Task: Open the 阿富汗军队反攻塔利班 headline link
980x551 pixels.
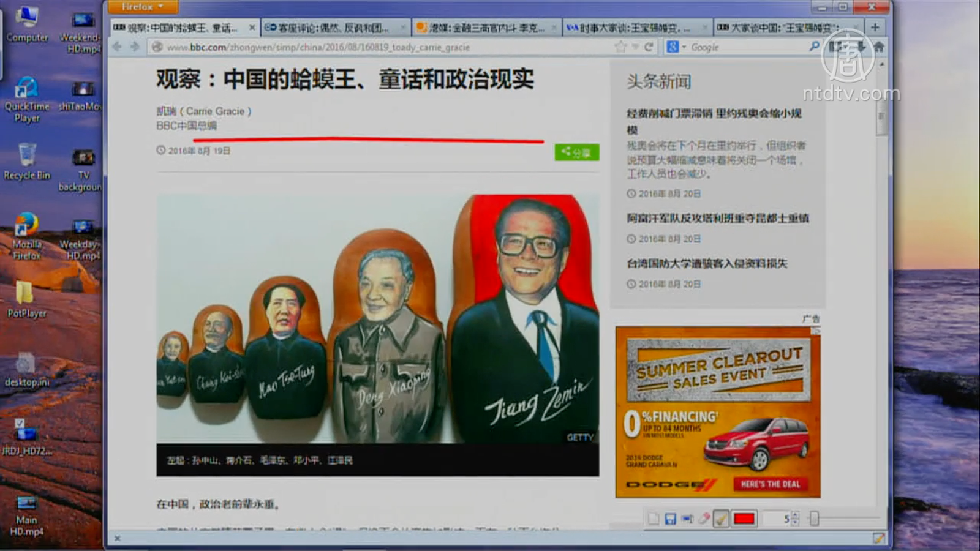Action: 717,218
